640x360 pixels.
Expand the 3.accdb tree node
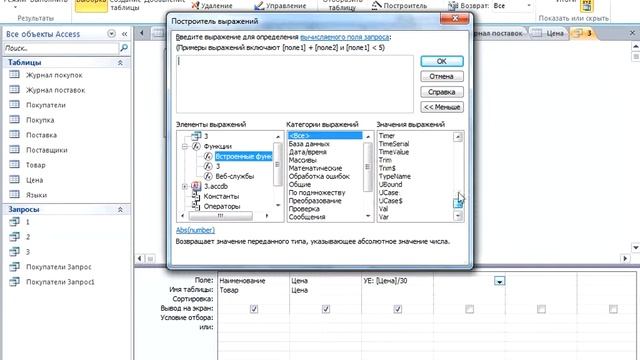(x=185, y=187)
